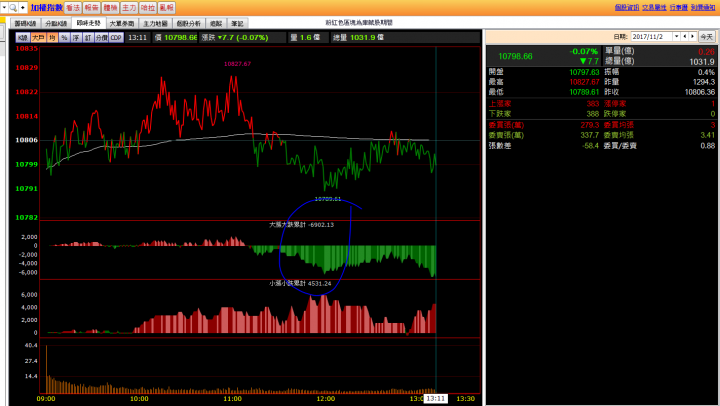Click the date field showing 2017/11/2
This screenshot has height=406, width=720.
pos(652,36)
